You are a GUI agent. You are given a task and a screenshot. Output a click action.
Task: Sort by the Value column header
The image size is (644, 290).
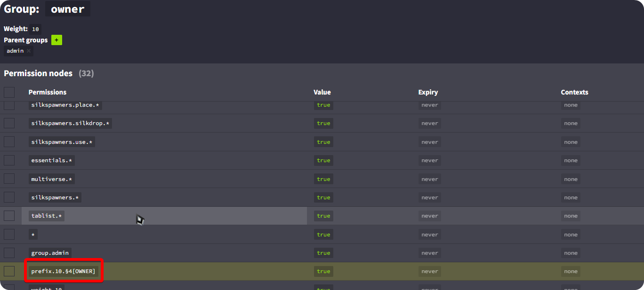point(322,92)
